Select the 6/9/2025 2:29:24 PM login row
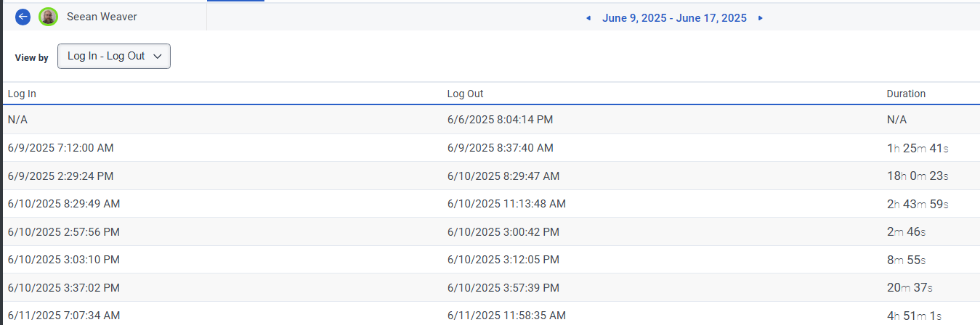The width and height of the screenshot is (980, 325). click(490, 176)
